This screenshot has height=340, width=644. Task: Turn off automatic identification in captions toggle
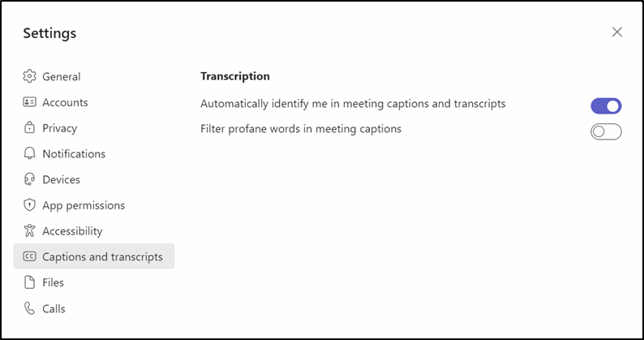[606, 105]
